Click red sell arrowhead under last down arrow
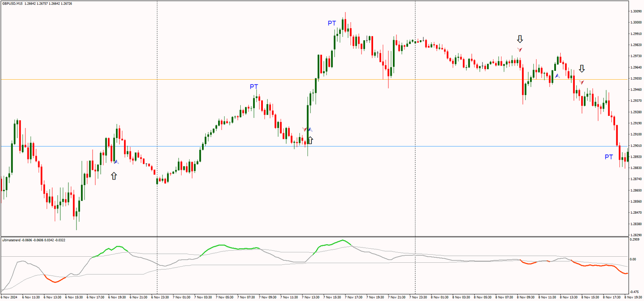This screenshot has width=644, height=301. tap(582, 82)
